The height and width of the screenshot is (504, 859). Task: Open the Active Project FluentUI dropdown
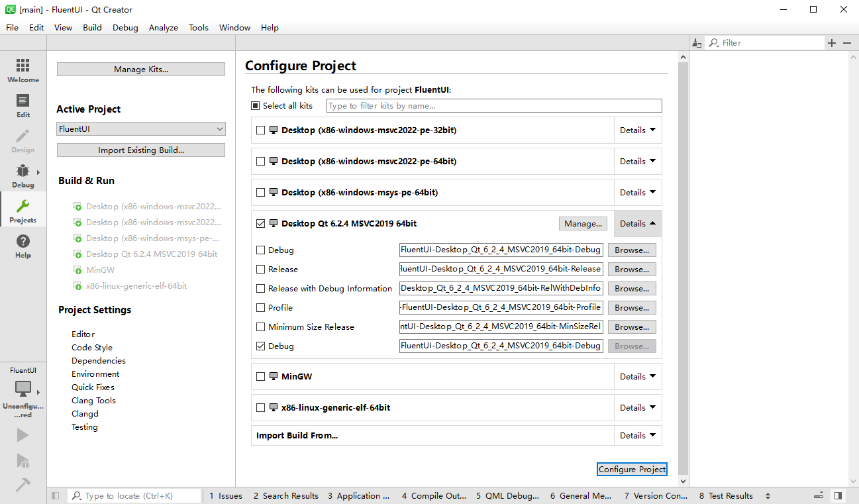[x=141, y=129]
